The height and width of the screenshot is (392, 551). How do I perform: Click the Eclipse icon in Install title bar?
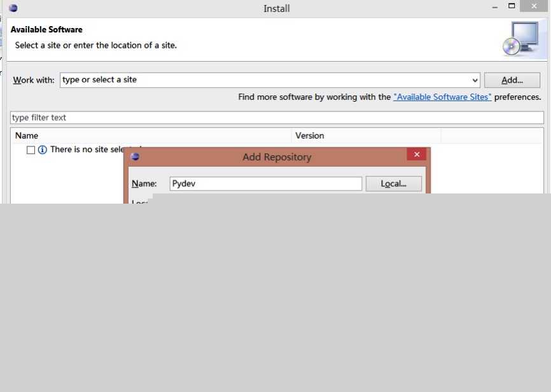pos(13,8)
